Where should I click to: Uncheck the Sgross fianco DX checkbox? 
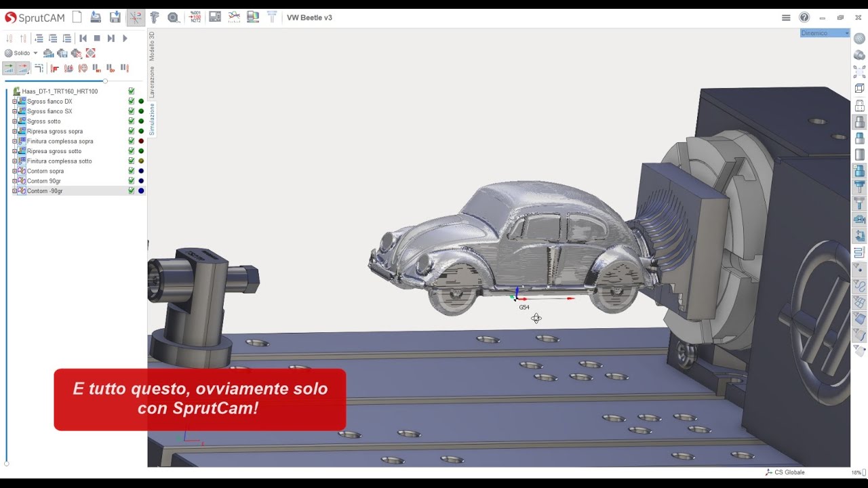pyautogui.click(x=132, y=102)
